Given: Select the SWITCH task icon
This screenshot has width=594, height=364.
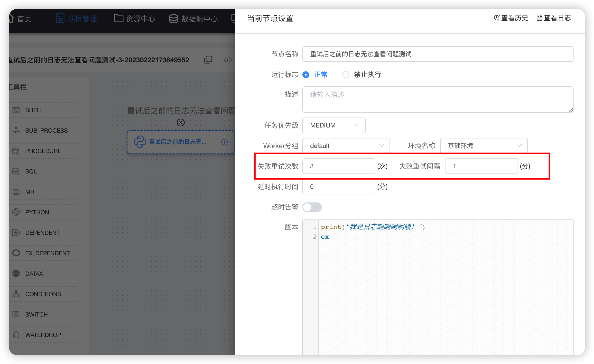Looking at the screenshot, I should click(16, 314).
